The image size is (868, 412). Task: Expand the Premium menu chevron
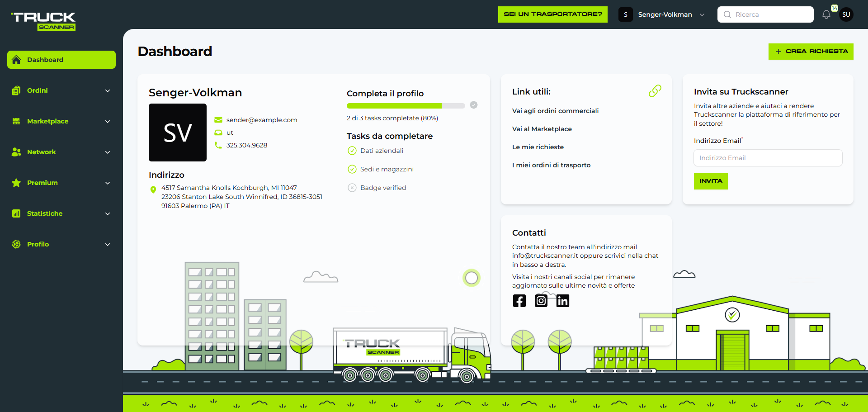pyautogui.click(x=108, y=183)
